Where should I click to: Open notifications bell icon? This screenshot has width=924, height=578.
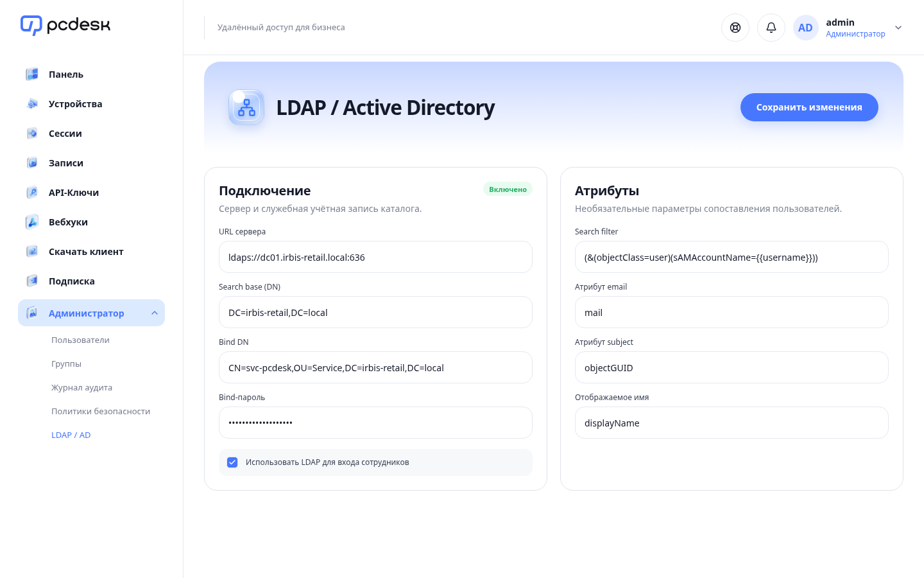[x=771, y=28]
